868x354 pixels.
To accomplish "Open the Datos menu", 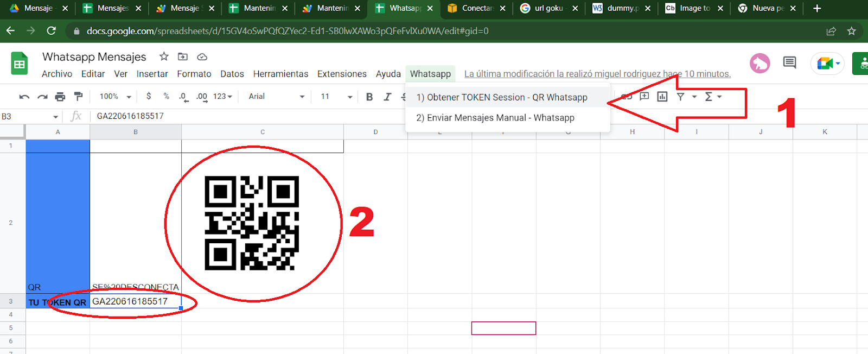I will (232, 74).
